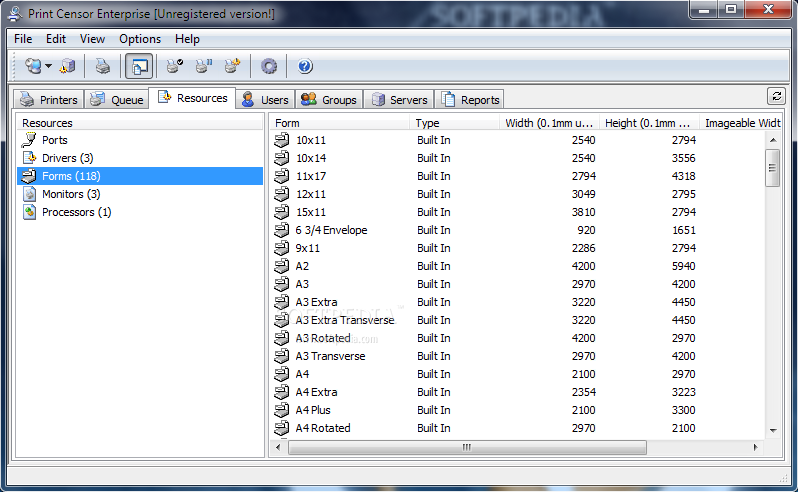This screenshot has height=492, width=798.
Task: Select the Resources tab
Action: [x=192, y=98]
